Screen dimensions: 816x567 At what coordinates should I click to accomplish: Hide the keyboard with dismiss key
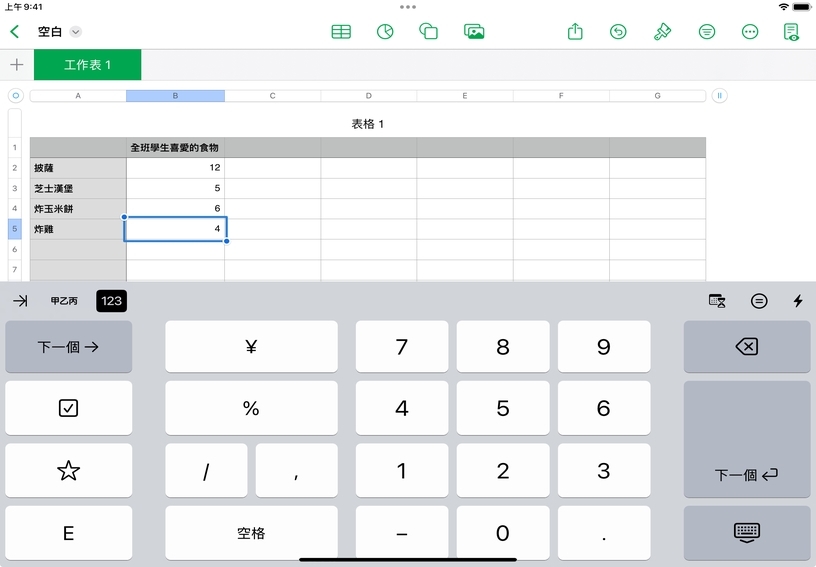click(x=746, y=533)
